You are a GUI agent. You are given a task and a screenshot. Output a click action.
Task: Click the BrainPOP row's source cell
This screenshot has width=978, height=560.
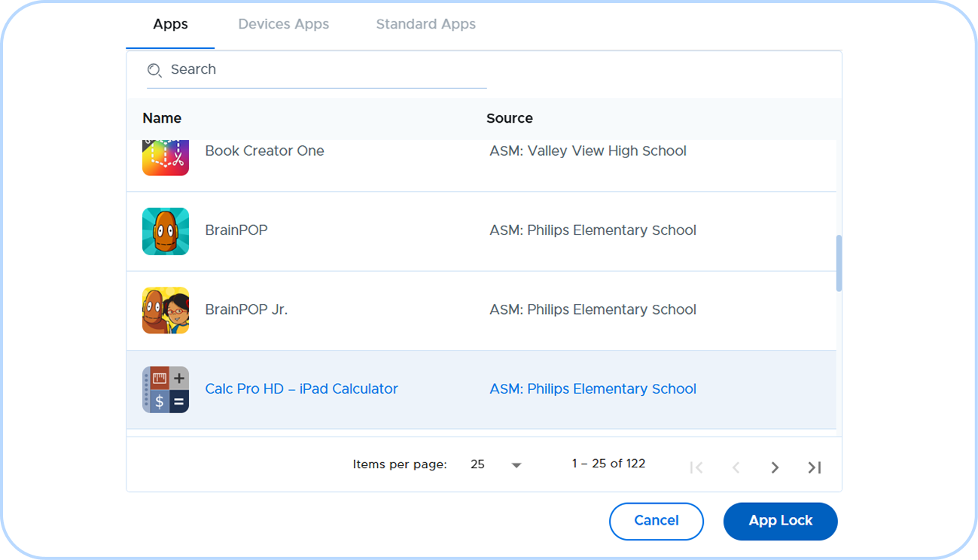click(593, 230)
